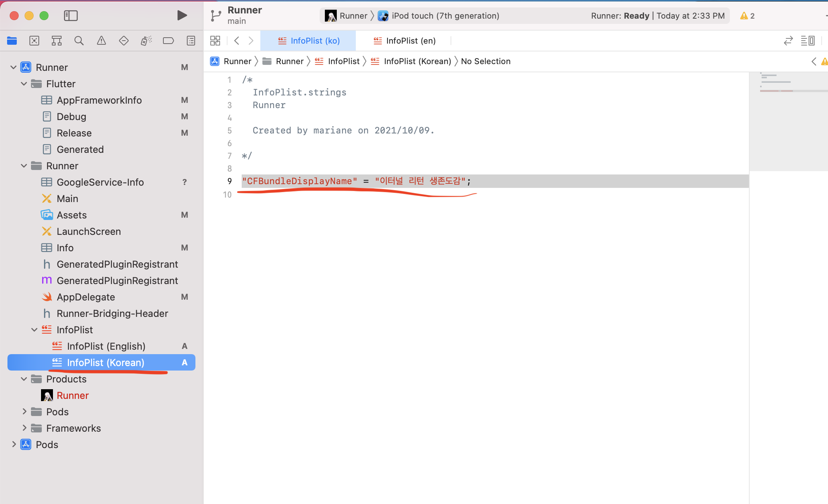828x504 pixels.
Task: Toggle the navigator sidebar visibility
Action: coord(70,16)
